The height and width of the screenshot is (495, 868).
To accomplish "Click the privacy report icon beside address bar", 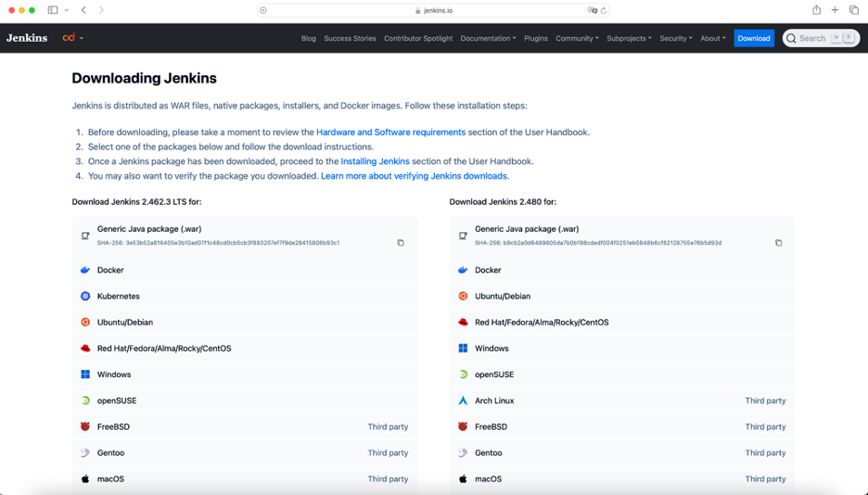I will [x=263, y=10].
